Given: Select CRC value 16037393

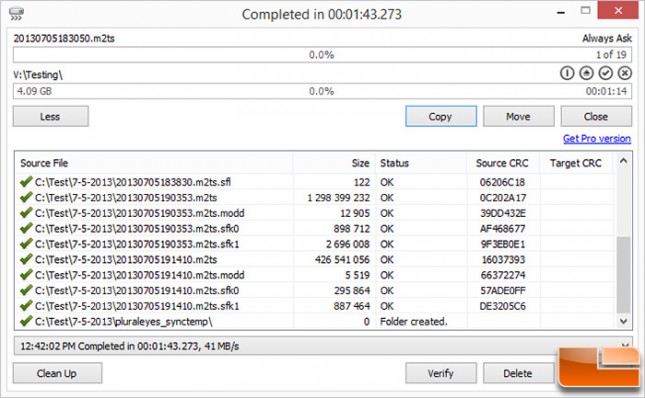Looking at the screenshot, I should [x=503, y=259].
